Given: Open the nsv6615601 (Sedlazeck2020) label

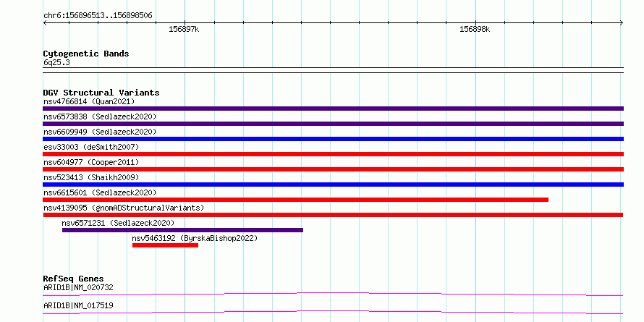Looking at the screenshot, I should point(100,192).
